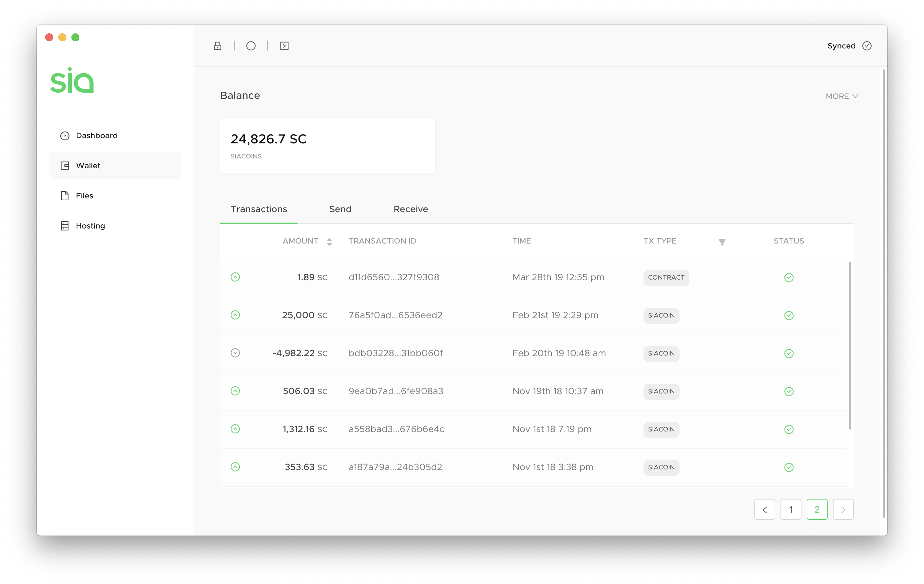This screenshot has width=924, height=584.
Task: Open the TX TYPE filter dropdown
Action: tap(722, 242)
